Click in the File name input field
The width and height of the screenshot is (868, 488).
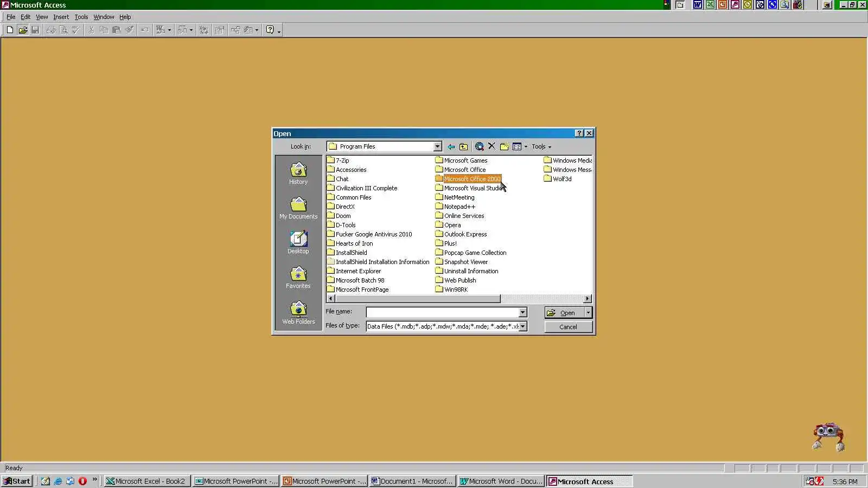pyautogui.click(x=442, y=312)
